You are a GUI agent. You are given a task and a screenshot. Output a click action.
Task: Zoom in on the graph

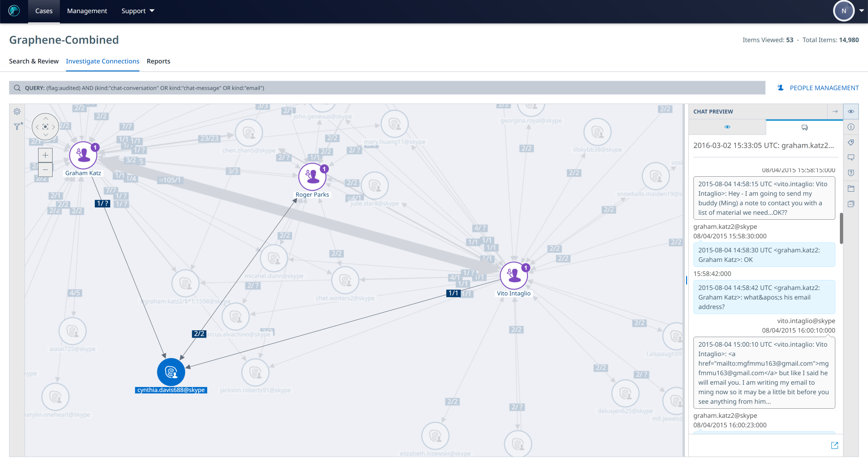coord(45,155)
